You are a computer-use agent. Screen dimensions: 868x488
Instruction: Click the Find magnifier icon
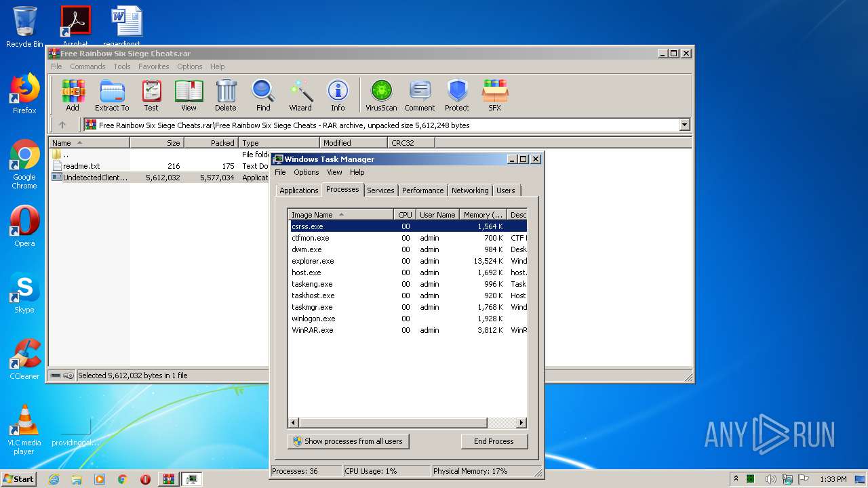click(263, 95)
